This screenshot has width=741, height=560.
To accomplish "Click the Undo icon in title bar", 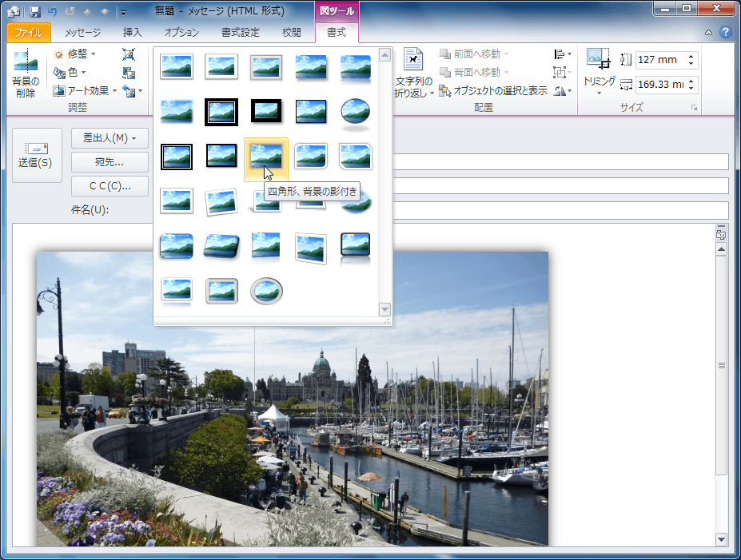I will tap(53, 12).
